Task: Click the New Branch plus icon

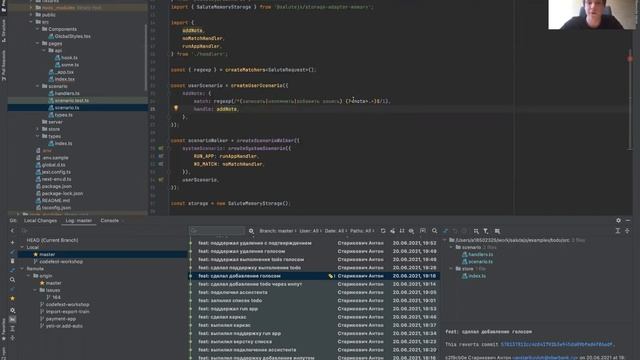Action: pyautogui.click(x=12, y=242)
